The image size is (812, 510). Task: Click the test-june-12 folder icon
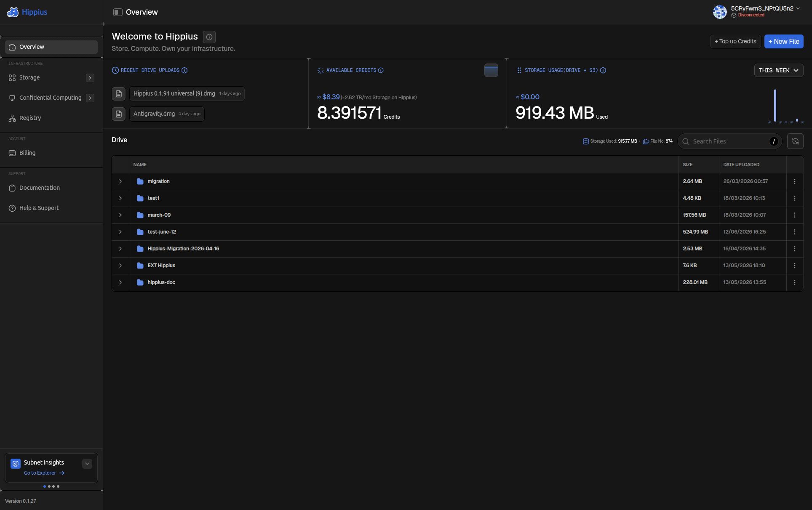tap(140, 232)
